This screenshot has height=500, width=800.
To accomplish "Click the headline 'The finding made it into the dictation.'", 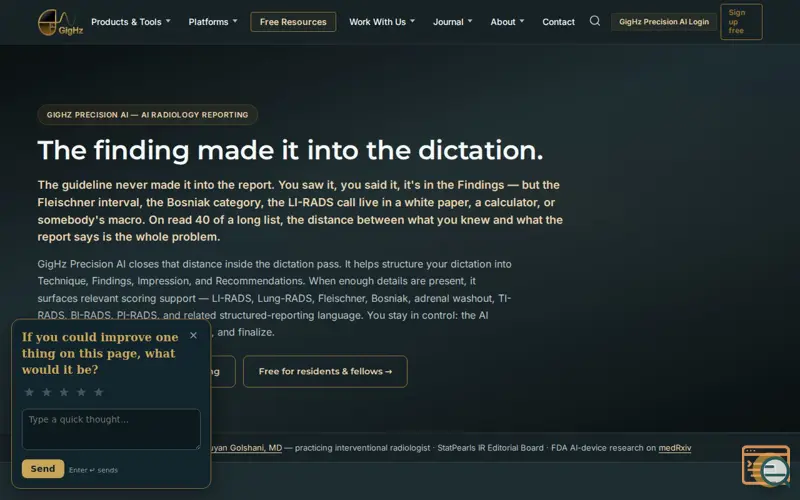I will pyautogui.click(x=290, y=151).
